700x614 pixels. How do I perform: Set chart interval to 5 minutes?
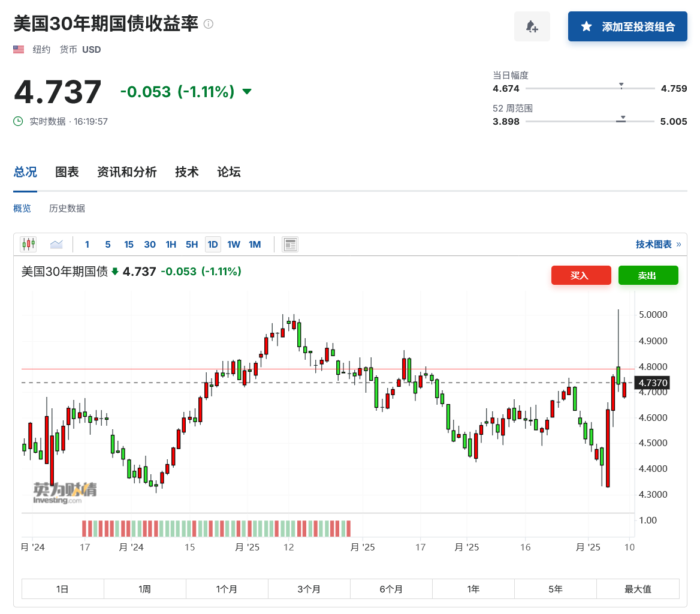pos(108,244)
